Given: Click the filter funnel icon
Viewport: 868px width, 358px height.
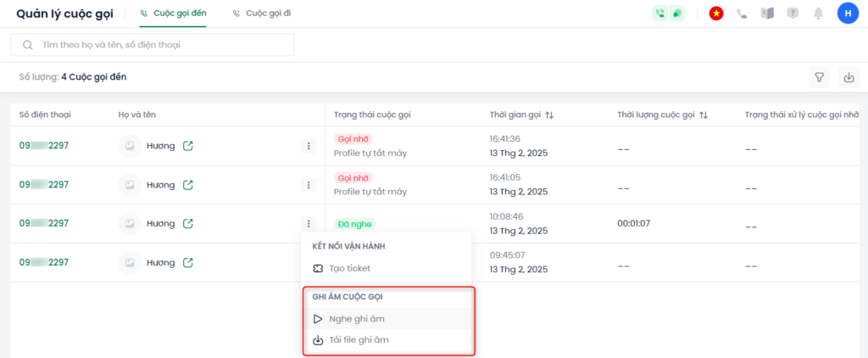Looking at the screenshot, I should point(820,78).
